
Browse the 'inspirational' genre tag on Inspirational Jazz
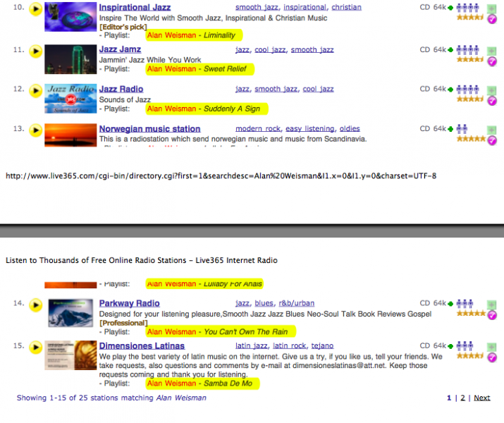pyautogui.click(x=300, y=8)
